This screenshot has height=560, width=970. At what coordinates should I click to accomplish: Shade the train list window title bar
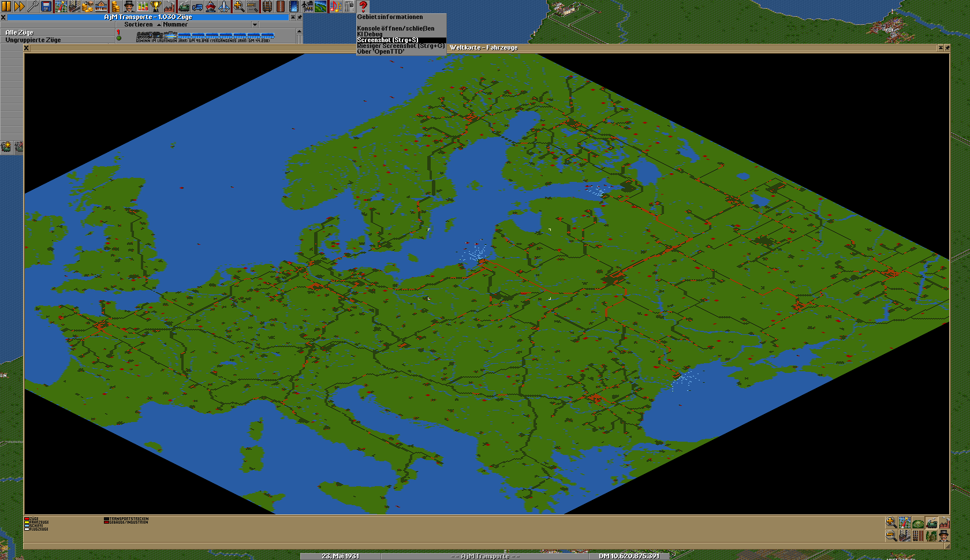point(293,17)
